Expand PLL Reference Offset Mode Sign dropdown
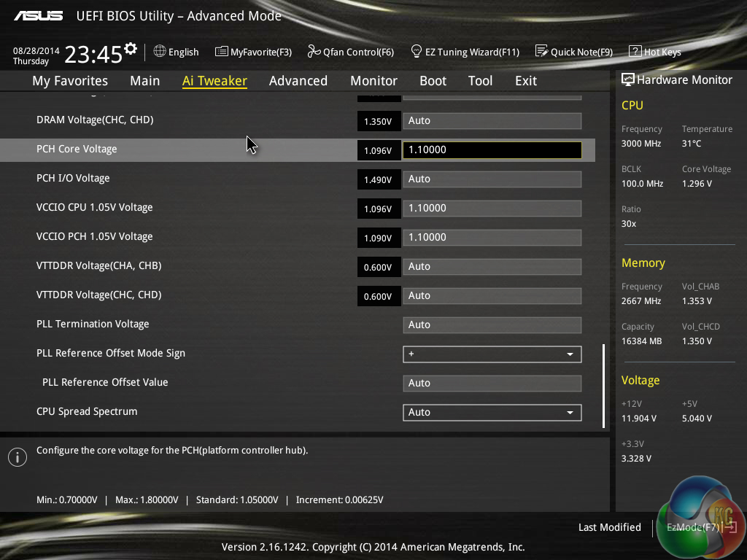 click(x=492, y=354)
